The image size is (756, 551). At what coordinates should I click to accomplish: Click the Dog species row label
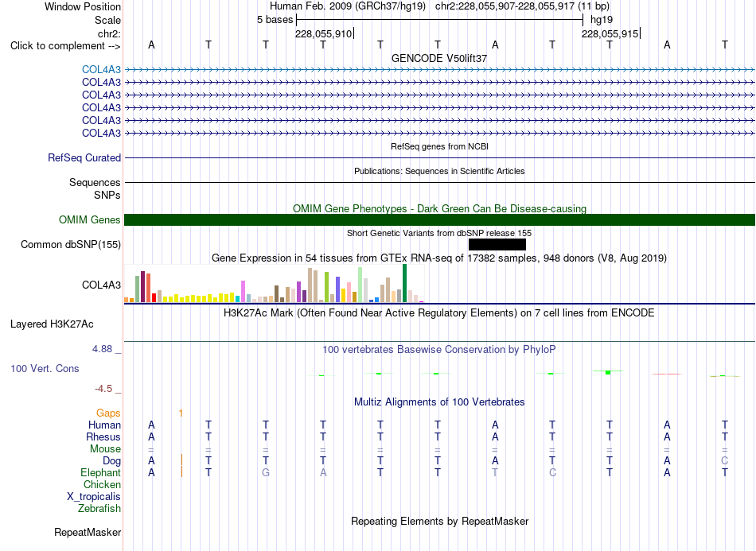tap(111, 461)
